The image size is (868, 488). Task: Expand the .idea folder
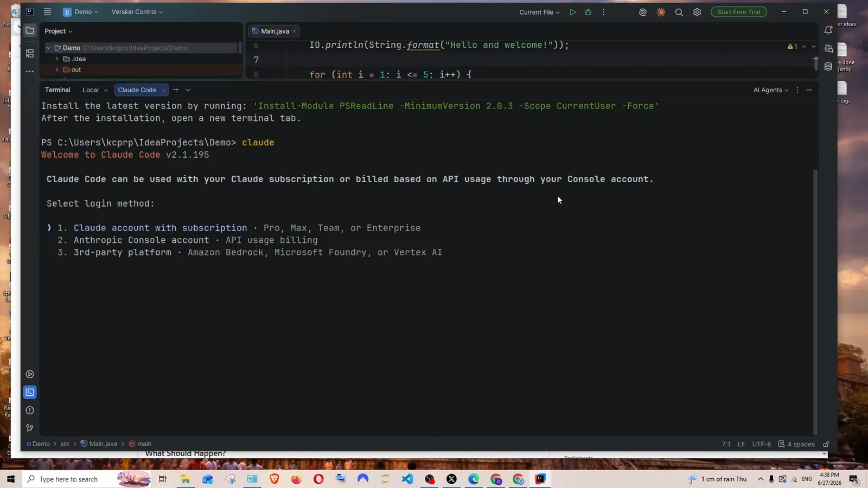coord(57,59)
